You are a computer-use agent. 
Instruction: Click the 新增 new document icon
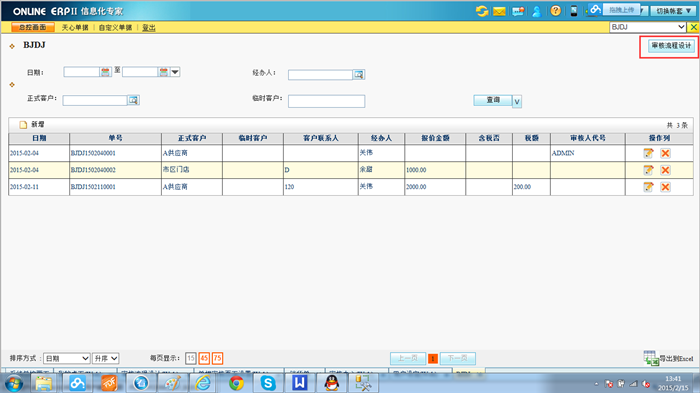pyautogui.click(x=23, y=125)
